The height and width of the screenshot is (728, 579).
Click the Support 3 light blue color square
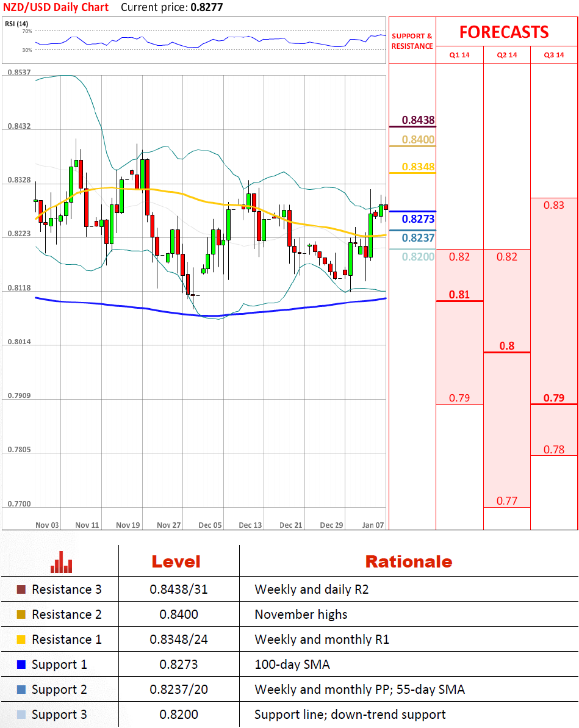(21, 715)
